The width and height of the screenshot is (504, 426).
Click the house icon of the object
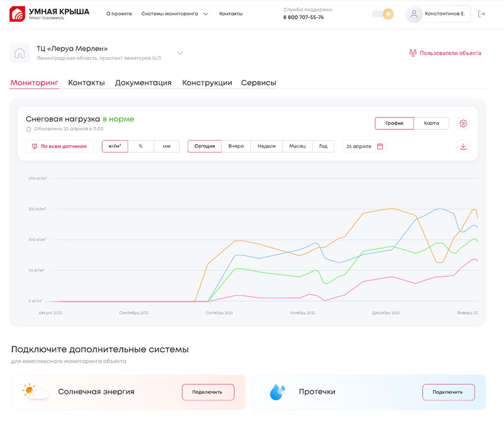click(20, 53)
